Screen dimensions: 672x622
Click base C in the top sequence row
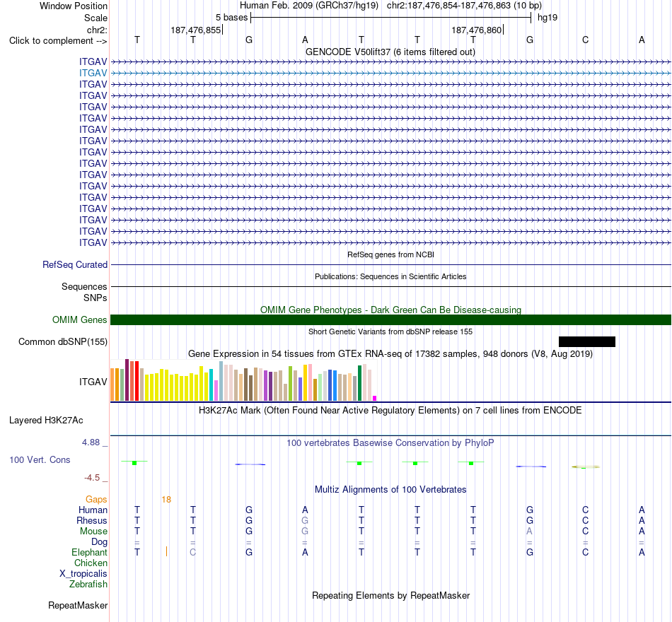[x=586, y=40]
